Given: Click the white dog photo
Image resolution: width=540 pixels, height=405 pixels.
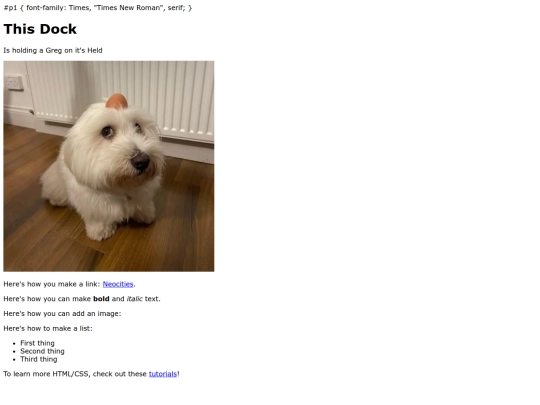Looking at the screenshot, I should (109, 166).
